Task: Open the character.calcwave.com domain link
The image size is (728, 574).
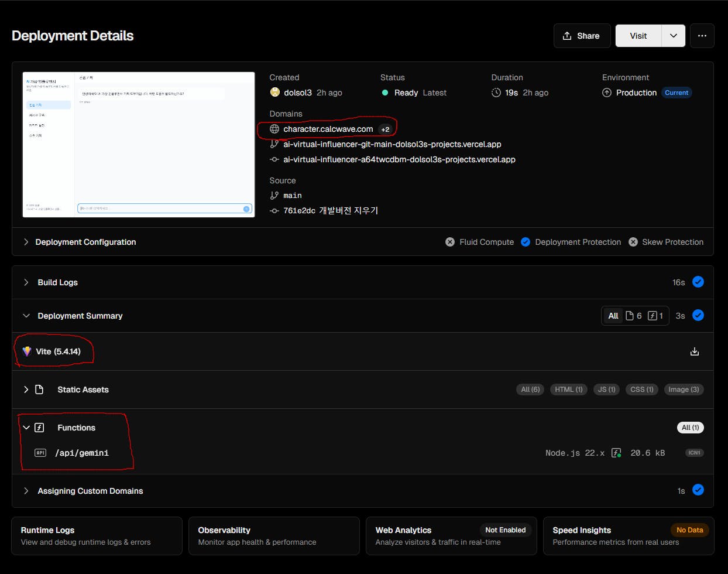Action: click(328, 129)
